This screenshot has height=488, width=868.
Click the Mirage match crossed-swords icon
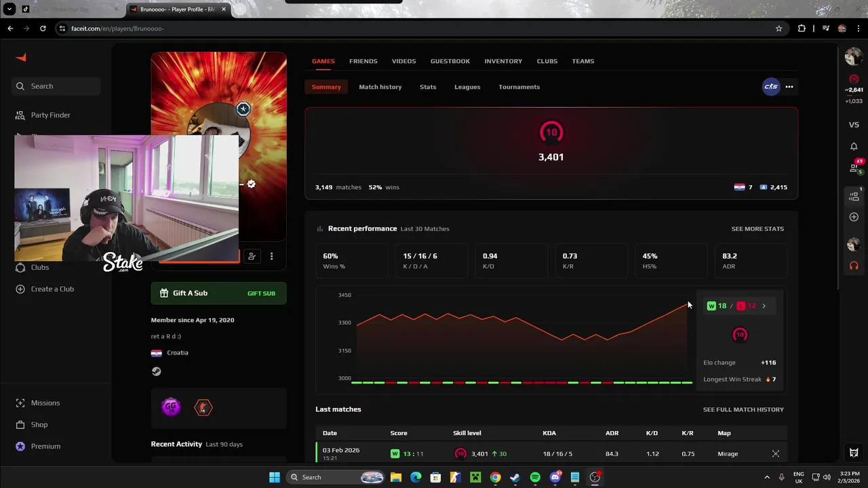775,453
